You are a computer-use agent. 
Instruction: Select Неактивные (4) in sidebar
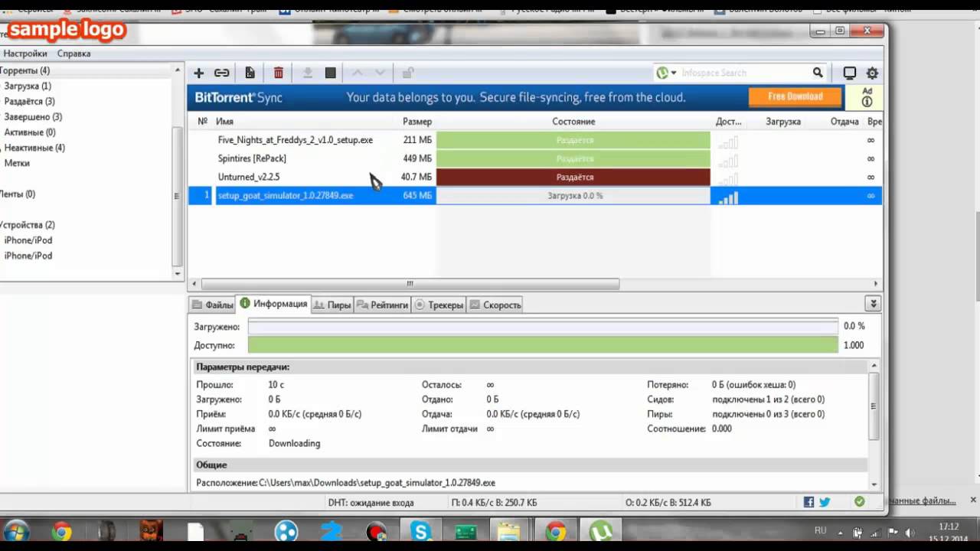coord(34,148)
